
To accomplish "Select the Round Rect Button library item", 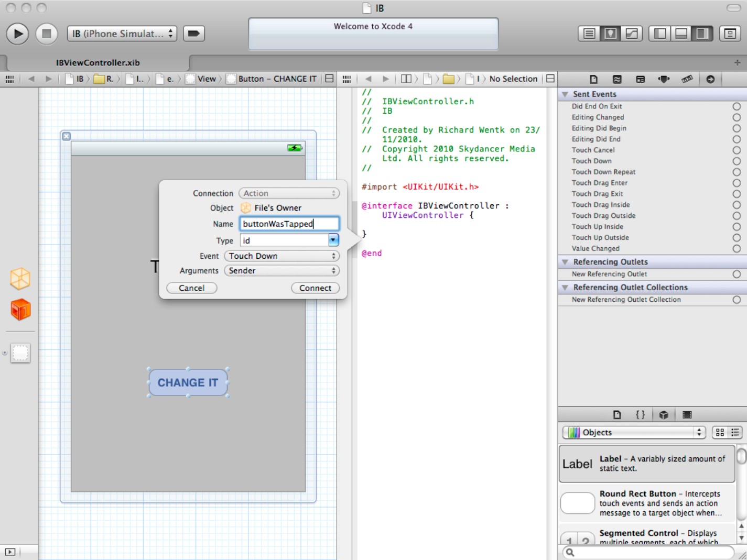I will [x=647, y=503].
